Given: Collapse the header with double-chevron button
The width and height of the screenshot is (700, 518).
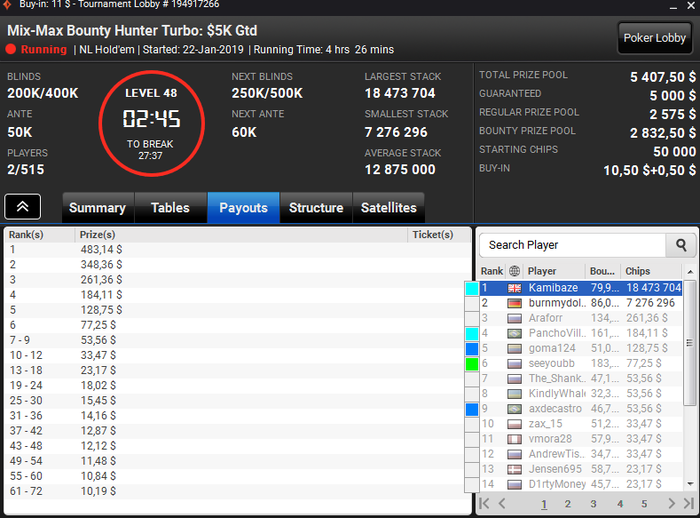Looking at the screenshot, I should click(23, 207).
